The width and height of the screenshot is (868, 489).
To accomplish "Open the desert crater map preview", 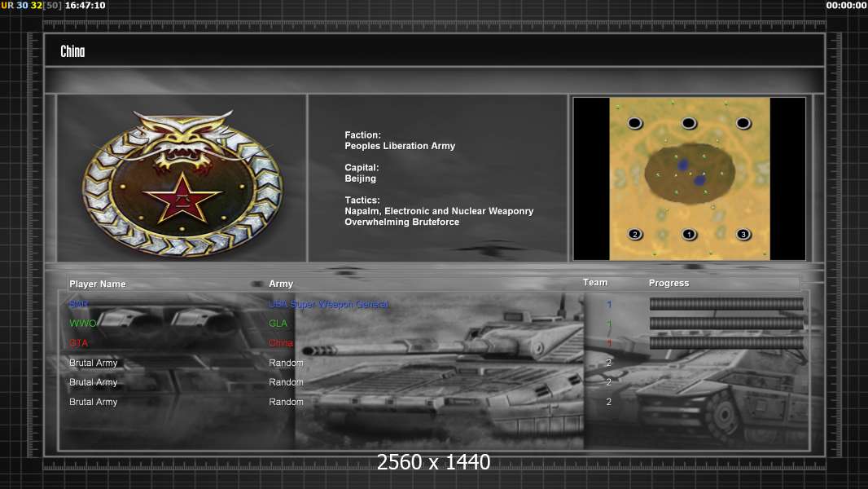I will point(689,178).
